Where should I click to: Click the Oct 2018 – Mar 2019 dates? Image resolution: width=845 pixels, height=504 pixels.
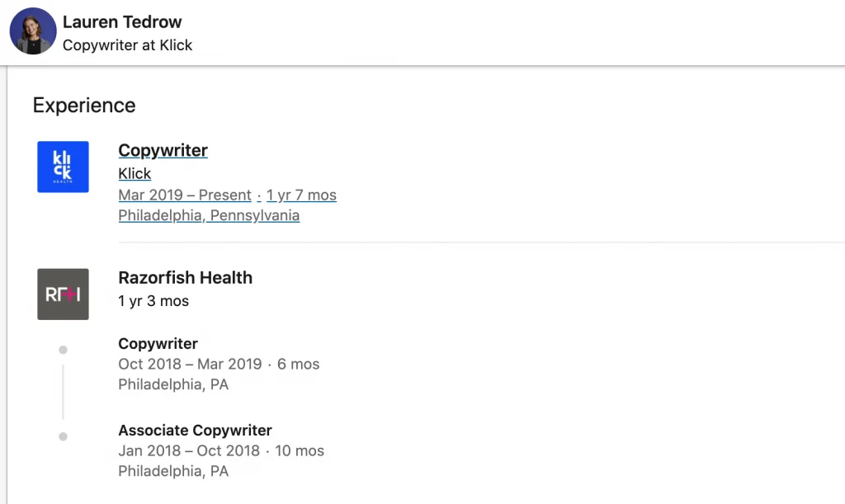pos(190,364)
